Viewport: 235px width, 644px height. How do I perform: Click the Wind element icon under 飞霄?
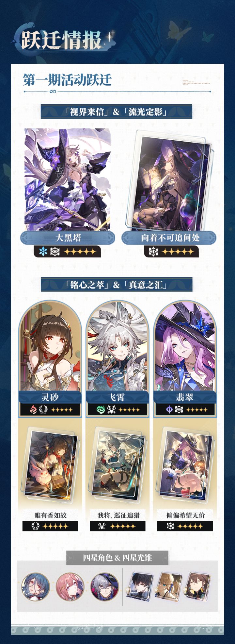[x=101, y=409]
